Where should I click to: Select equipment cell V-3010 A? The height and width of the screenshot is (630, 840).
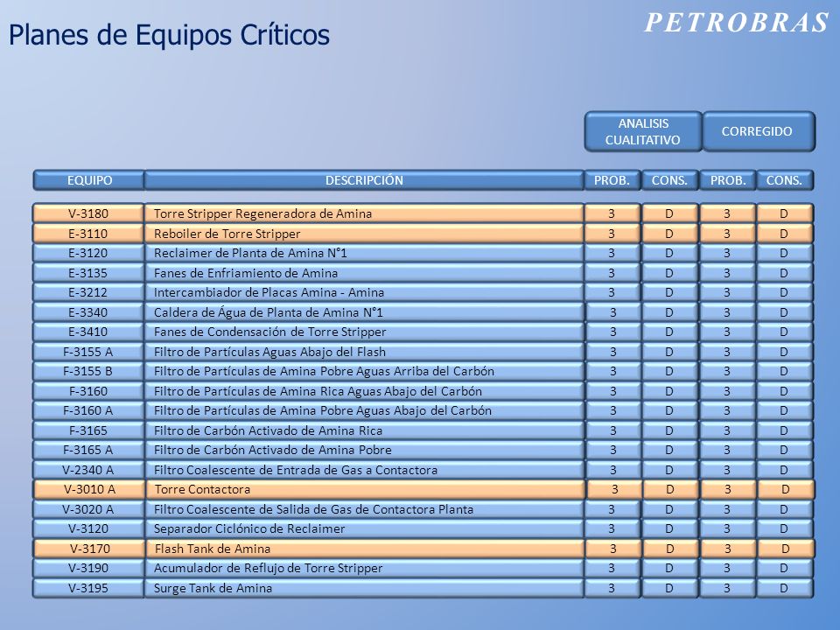click(x=89, y=489)
